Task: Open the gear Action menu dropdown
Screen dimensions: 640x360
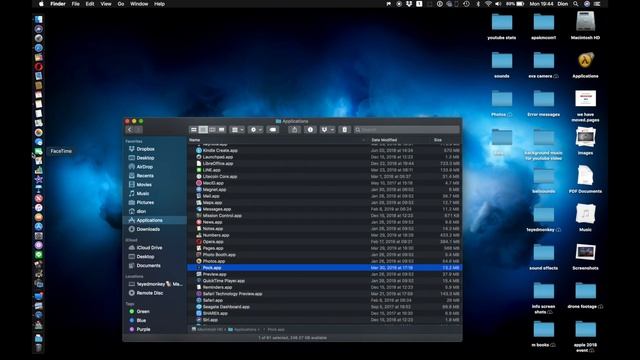Action: [x=256, y=130]
